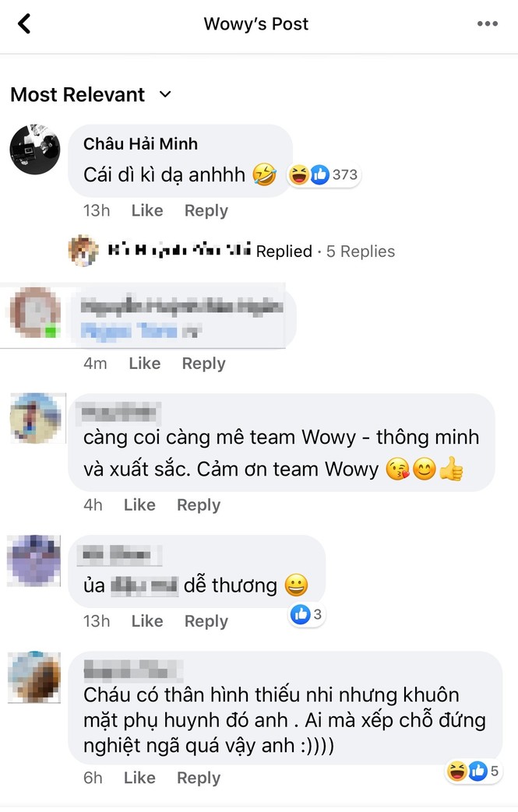Like the 'Cháu có thân hình thiếu nhi' comment

coord(139,778)
